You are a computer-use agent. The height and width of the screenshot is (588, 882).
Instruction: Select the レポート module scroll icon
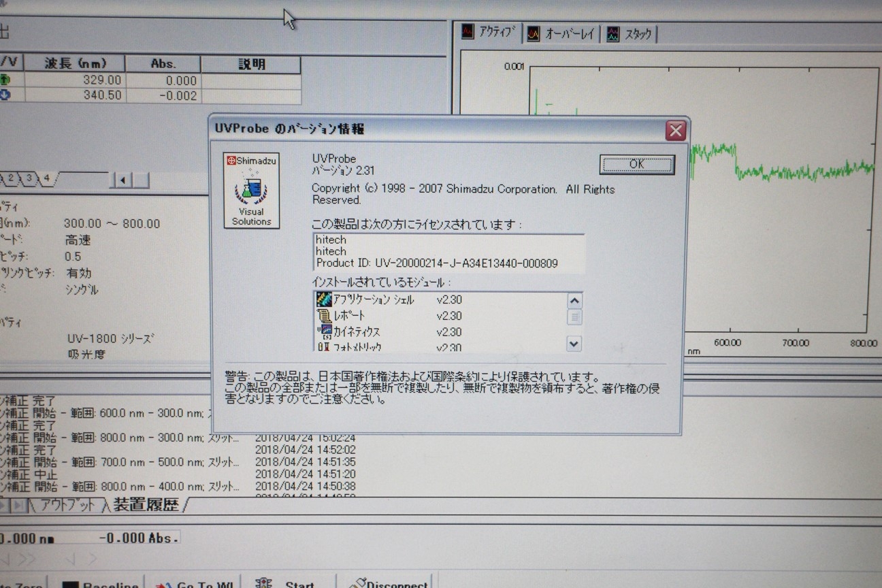tap(324, 316)
